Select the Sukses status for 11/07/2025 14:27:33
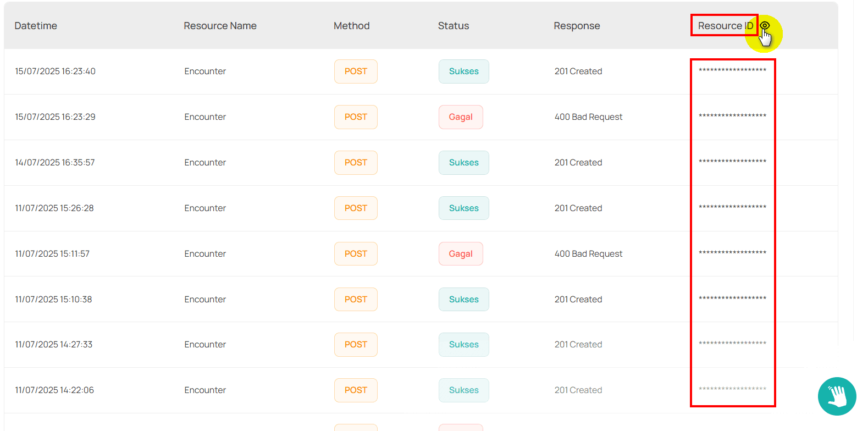868x431 pixels. tap(464, 345)
